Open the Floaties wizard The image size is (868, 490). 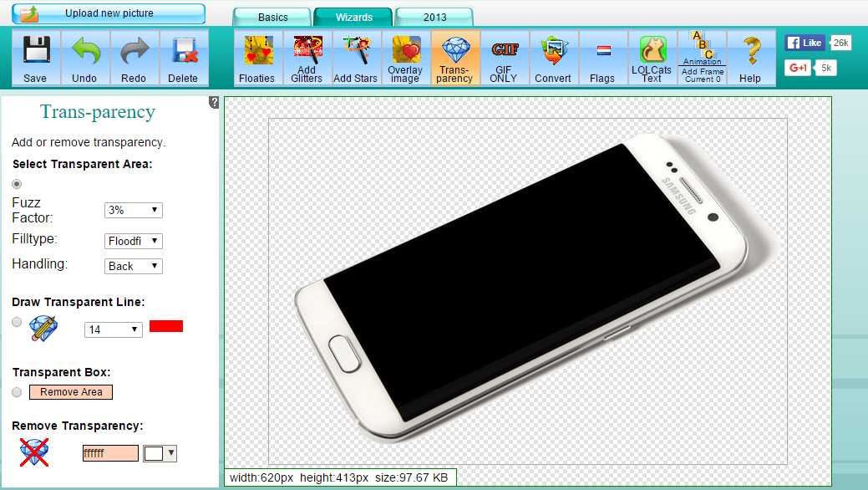(x=256, y=58)
